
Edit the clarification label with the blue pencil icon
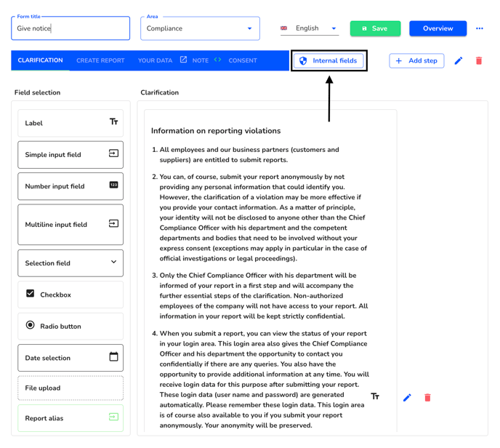point(407,398)
